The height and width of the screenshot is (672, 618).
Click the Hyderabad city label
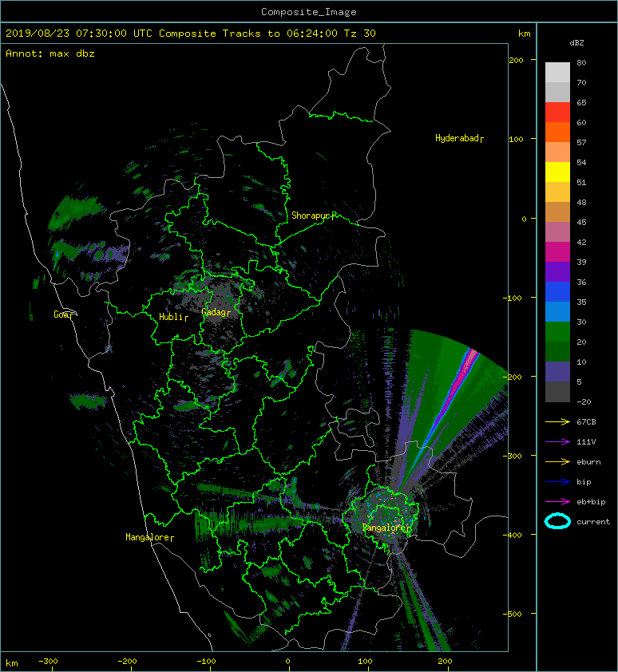pyautogui.click(x=459, y=138)
